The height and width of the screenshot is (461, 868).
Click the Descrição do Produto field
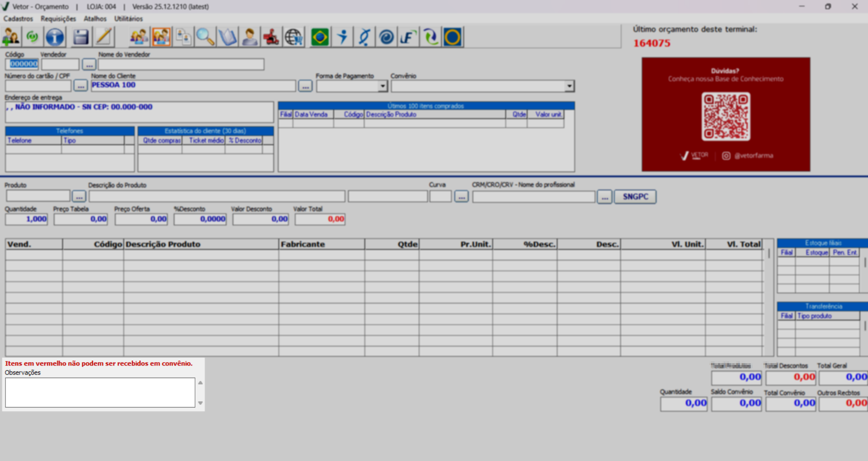pyautogui.click(x=217, y=197)
